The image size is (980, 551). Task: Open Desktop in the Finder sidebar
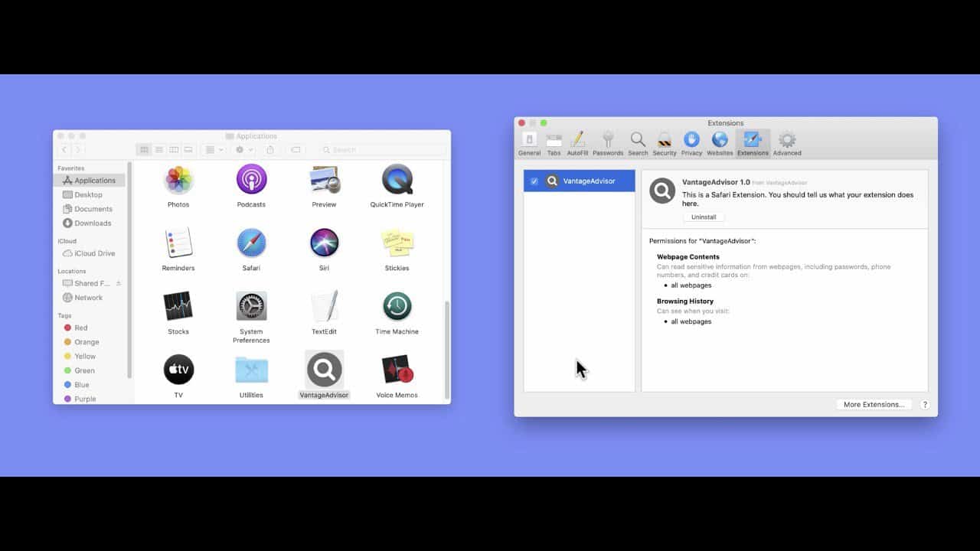[x=83, y=195]
